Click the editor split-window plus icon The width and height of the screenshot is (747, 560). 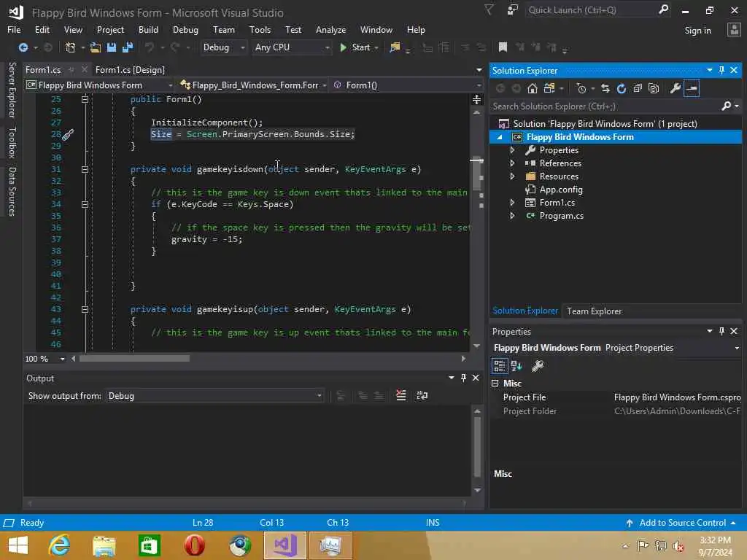(476, 99)
